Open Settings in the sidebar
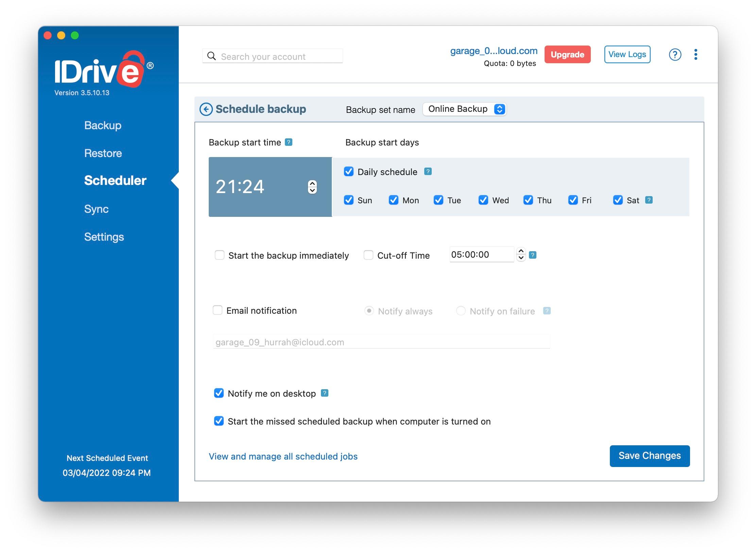756x552 pixels. (104, 237)
